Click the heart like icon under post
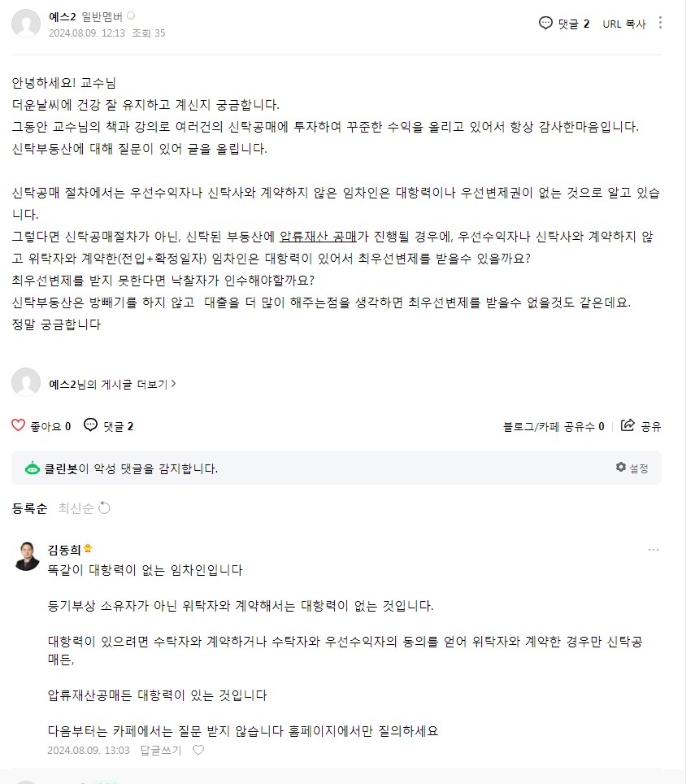This screenshot has width=695, height=784. click(x=19, y=425)
